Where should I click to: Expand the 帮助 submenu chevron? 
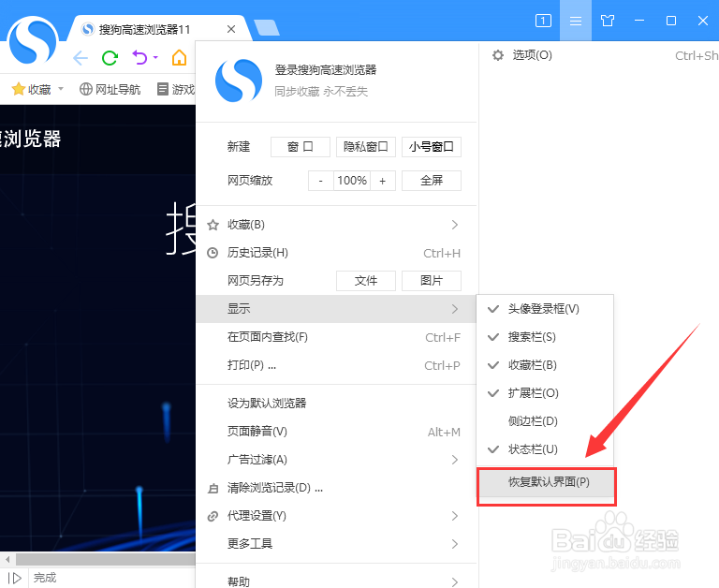click(454, 581)
